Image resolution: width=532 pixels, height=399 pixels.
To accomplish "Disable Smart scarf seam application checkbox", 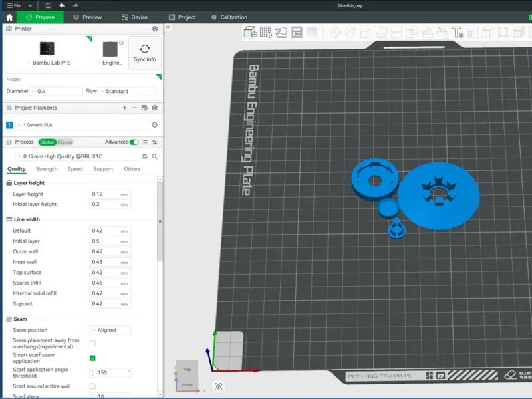I will click(x=92, y=358).
